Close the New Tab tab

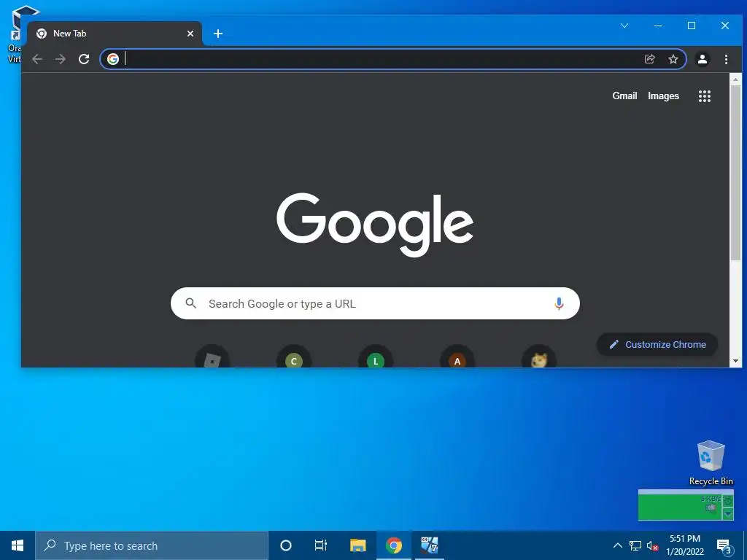click(190, 34)
